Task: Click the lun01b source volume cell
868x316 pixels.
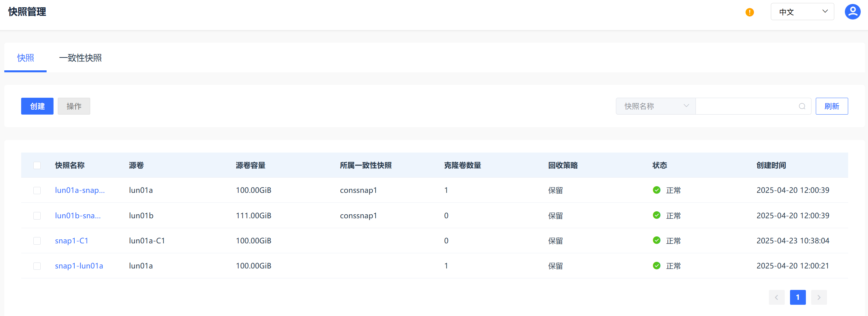Action: [x=141, y=216]
